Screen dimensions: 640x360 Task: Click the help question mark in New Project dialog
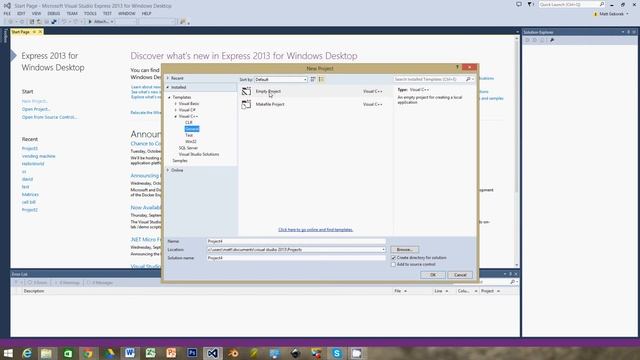(457, 67)
